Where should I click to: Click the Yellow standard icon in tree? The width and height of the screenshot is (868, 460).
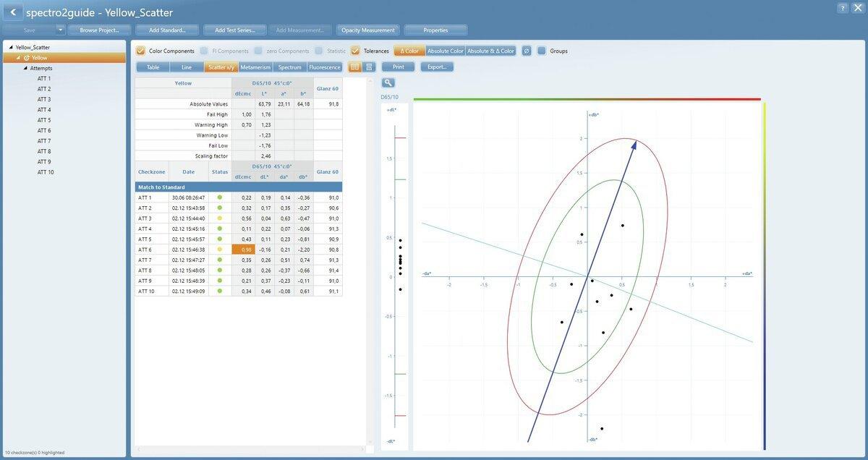(27, 58)
